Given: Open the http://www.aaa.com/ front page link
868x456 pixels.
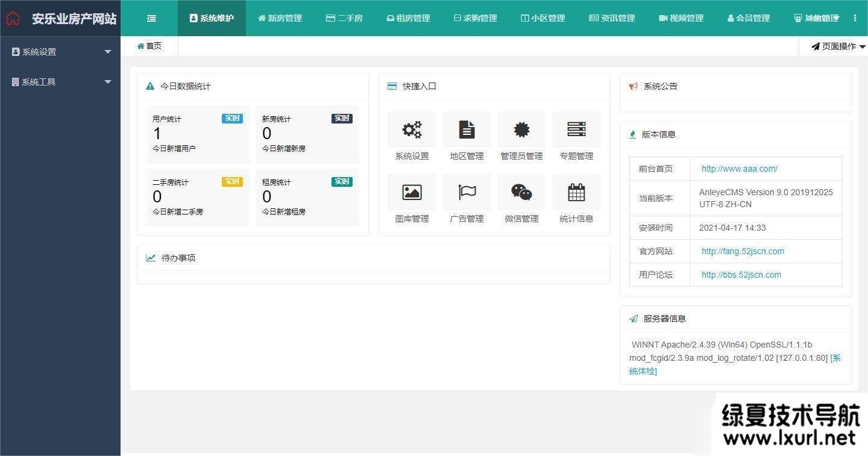Looking at the screenshot, I should (x=740, y=169).
